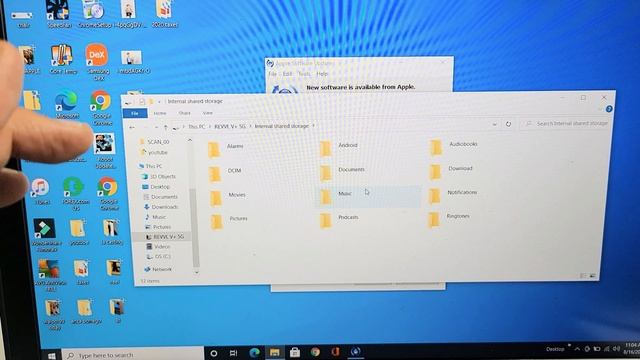Open the Alarms folder
The width and height of the screenshot is (640, 360).
[x=226, y=149]
